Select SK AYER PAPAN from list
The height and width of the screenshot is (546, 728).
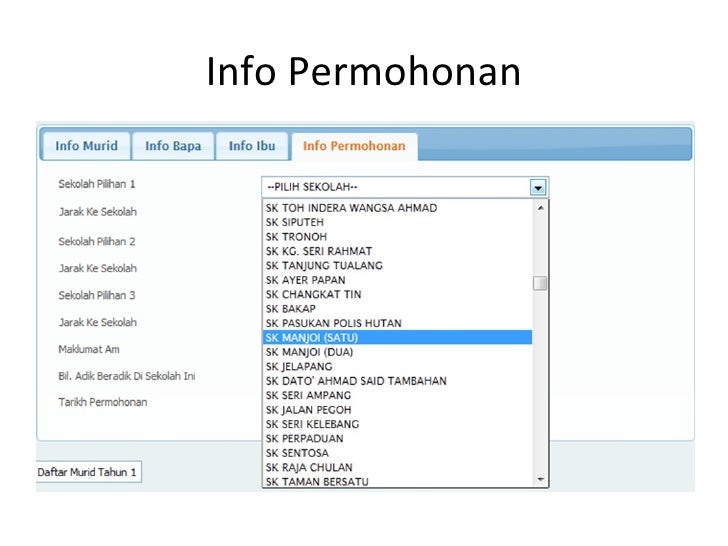tap(397, 280)
